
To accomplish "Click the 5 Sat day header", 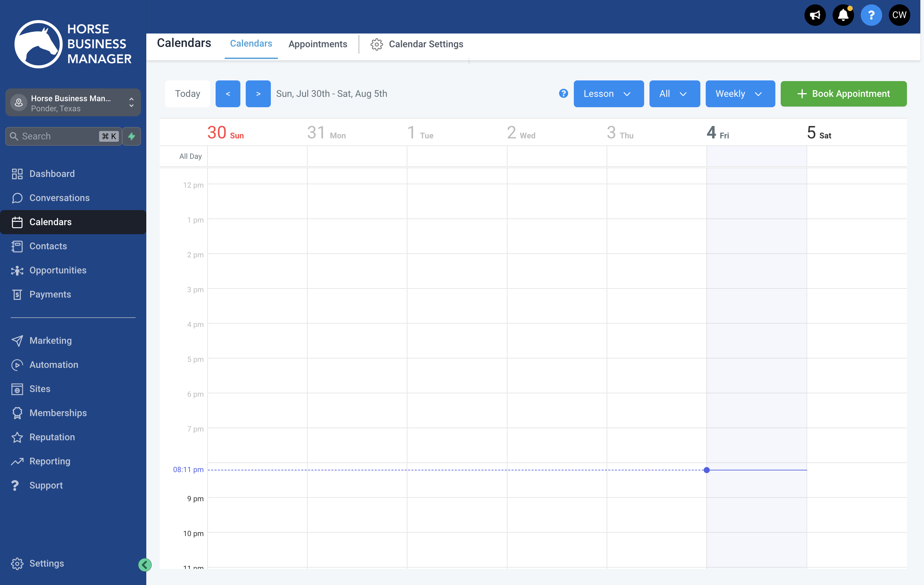I will pyautogui.click(x=819, y=133).
